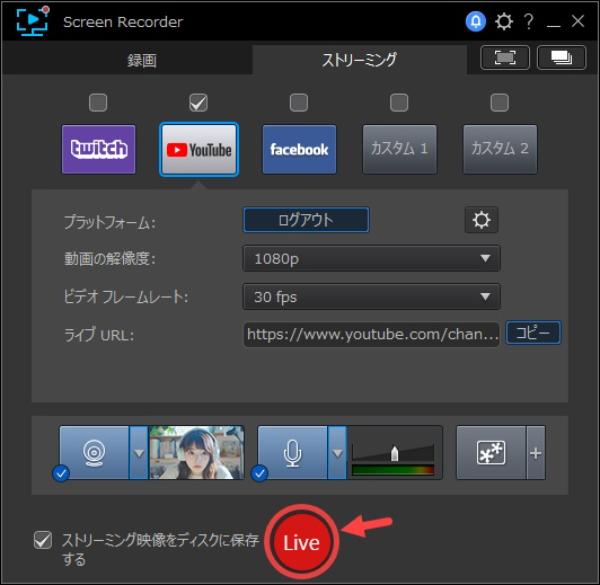Viewport: 600px width, 585px height.
Task: Minimize the Screen Recorder window
Action: tap(553, 25)
